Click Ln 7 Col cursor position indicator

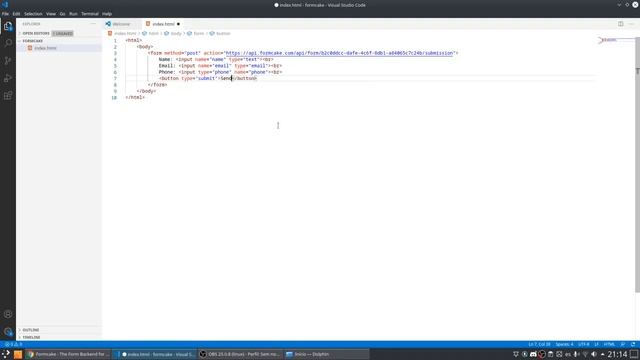539,344
